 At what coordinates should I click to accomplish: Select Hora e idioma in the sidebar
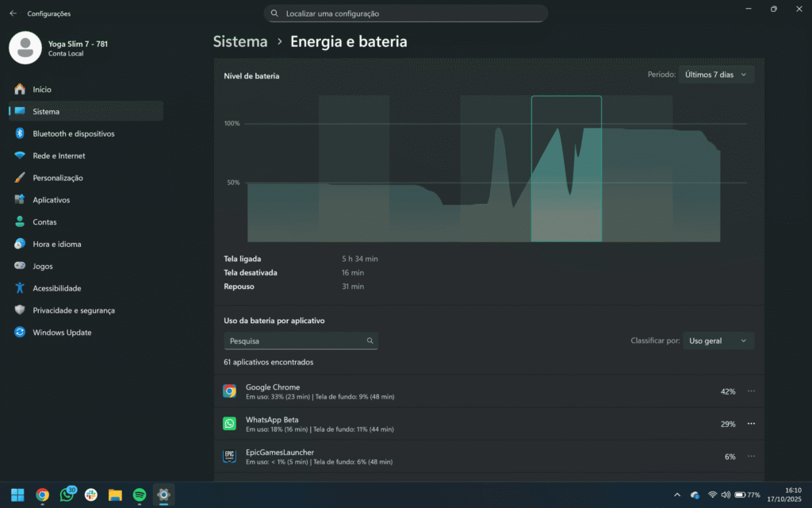pos(21,244)
